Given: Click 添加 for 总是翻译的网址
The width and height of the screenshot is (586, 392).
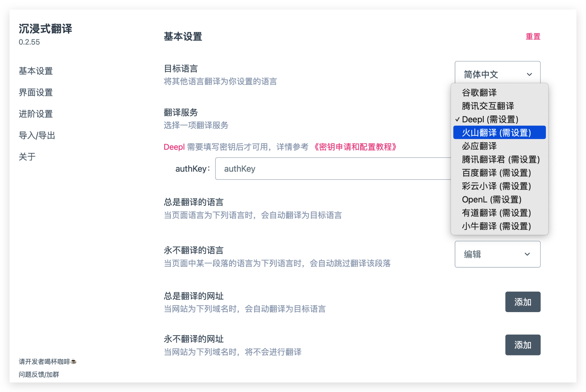Looking at the screenshot, I should [523, 302].
